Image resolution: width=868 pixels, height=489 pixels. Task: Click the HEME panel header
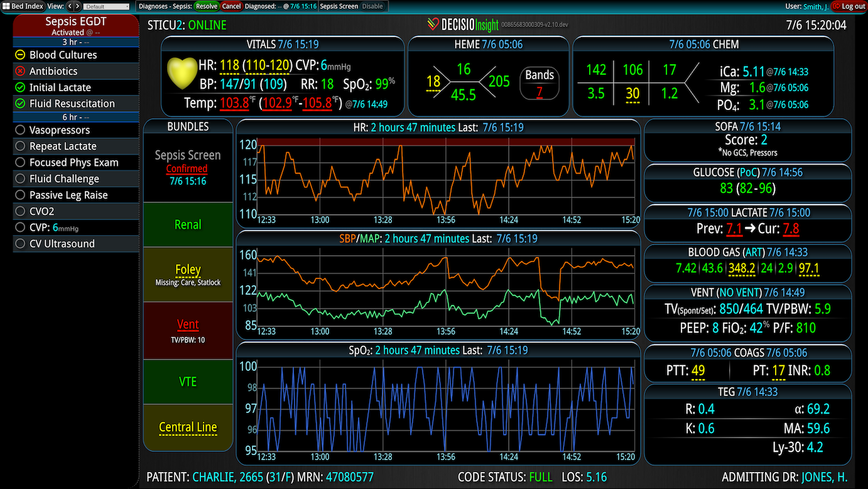(488, 44)
